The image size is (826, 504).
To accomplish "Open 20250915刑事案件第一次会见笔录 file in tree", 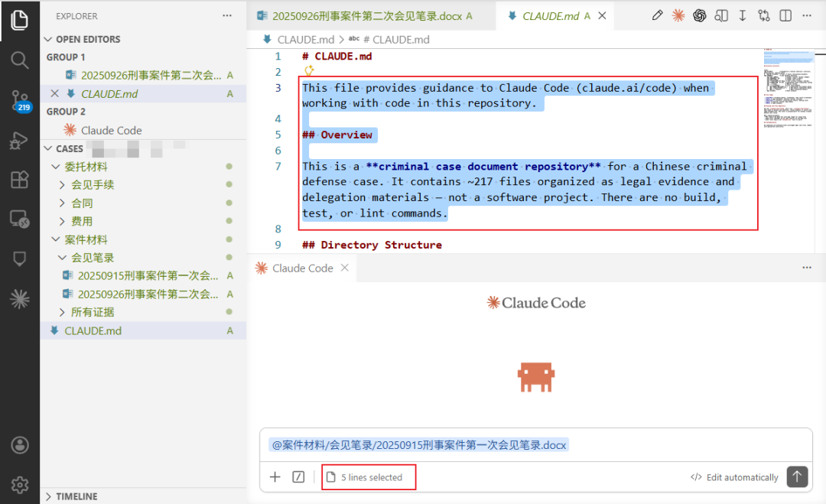I will 143,275.
